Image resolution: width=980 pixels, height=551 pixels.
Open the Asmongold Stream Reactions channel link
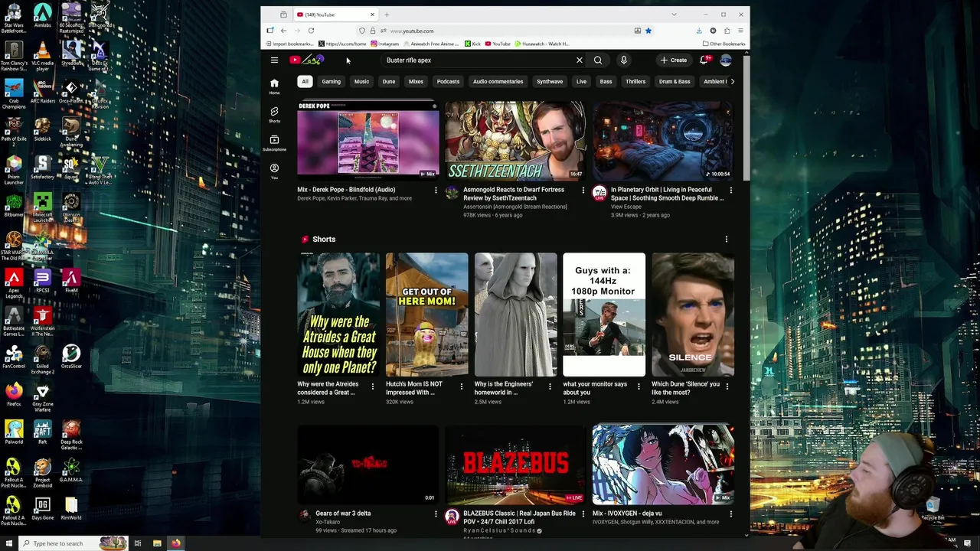click(x=514, y=207)
